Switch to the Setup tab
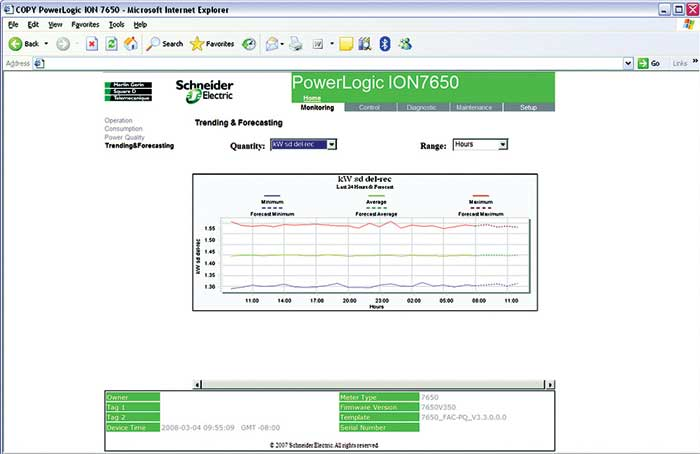 point(529,108)
